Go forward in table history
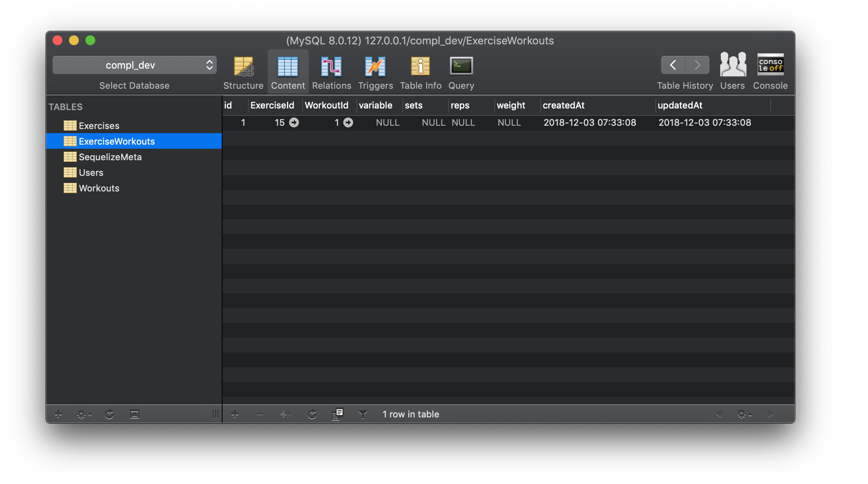 pos(697,65)
